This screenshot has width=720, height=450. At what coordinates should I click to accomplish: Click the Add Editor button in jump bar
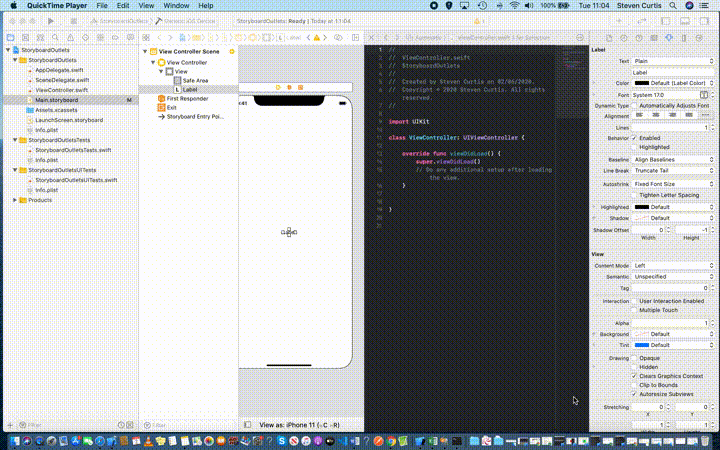point(355,38)
